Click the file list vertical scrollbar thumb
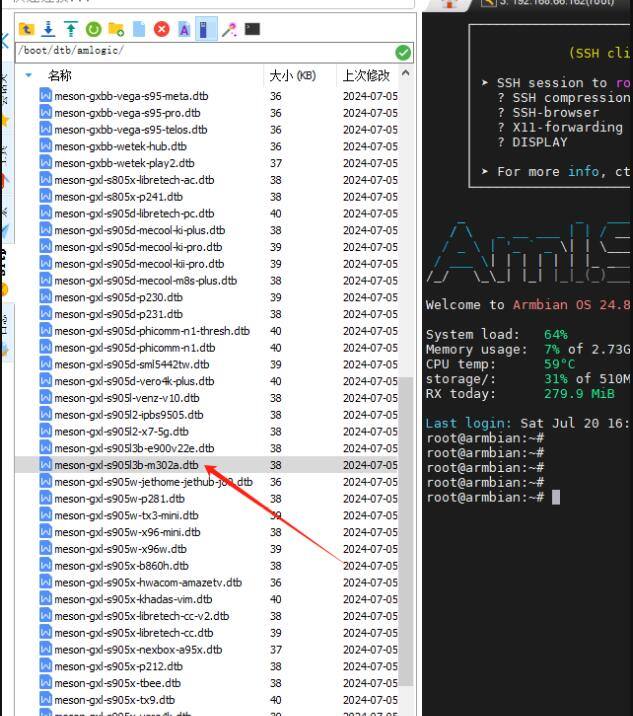 pos(406,532)
